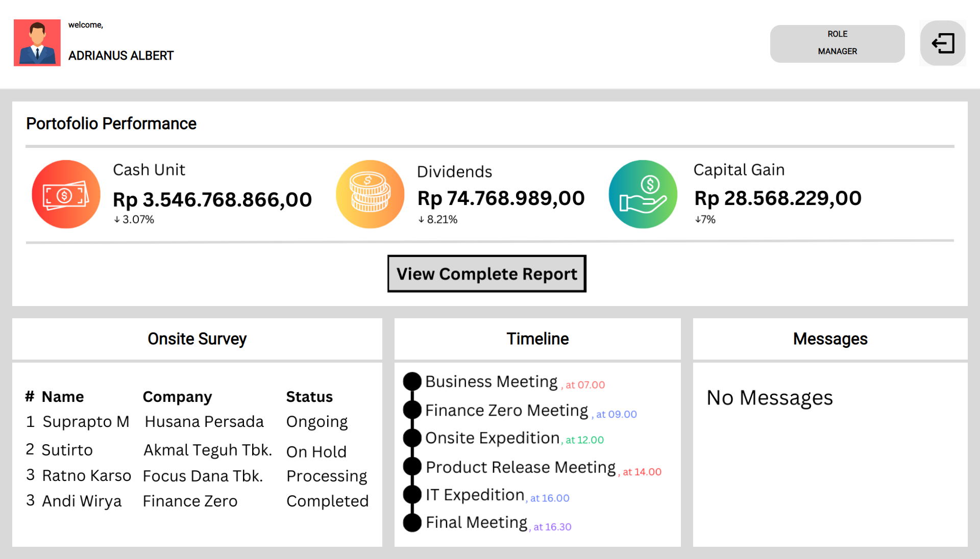Click the Cash Unit money icon
Screen dimensions: 980x559
tap(66, 194)
